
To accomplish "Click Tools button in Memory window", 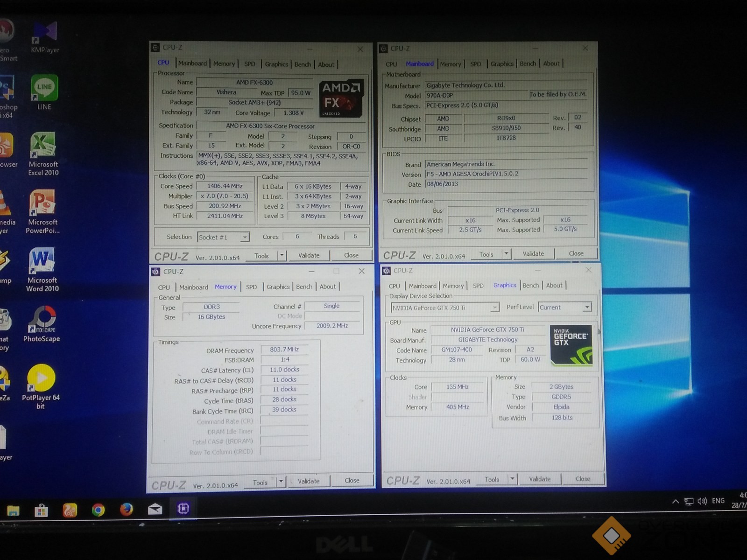I will (x=260, y=482).
